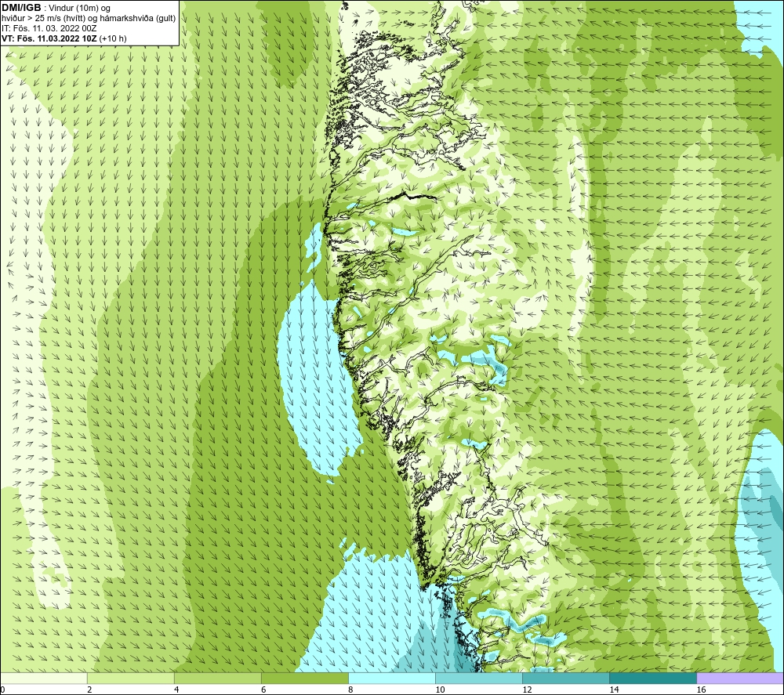
Task: Click the 4–6 m/s green legend swatch
Action: tap(218, 678)
